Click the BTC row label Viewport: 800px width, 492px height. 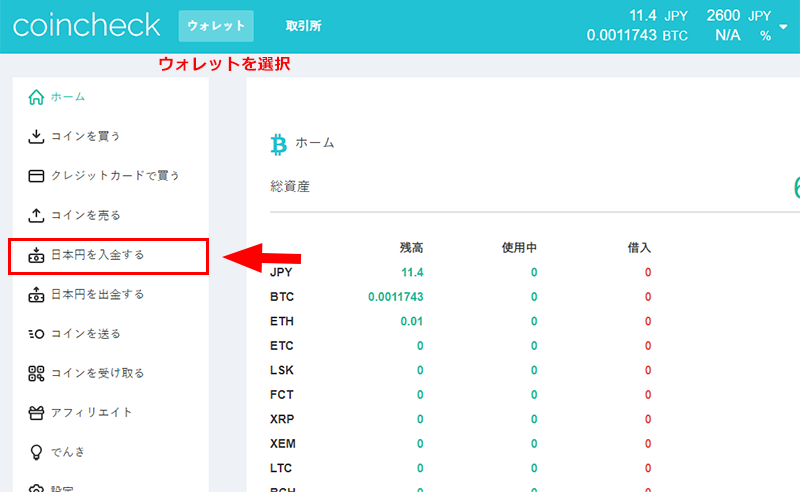[282, 297]
